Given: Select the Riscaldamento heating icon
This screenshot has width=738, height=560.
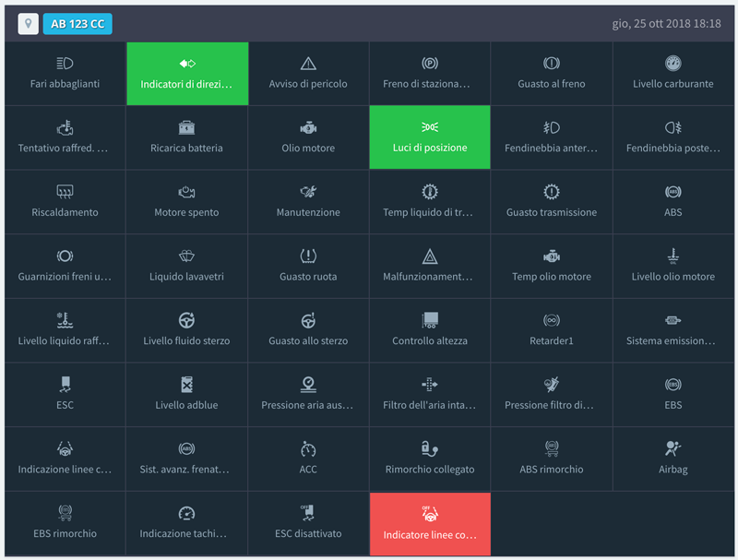Looking at the screenshot, I should pyautogui.click(x=65, y=192).
